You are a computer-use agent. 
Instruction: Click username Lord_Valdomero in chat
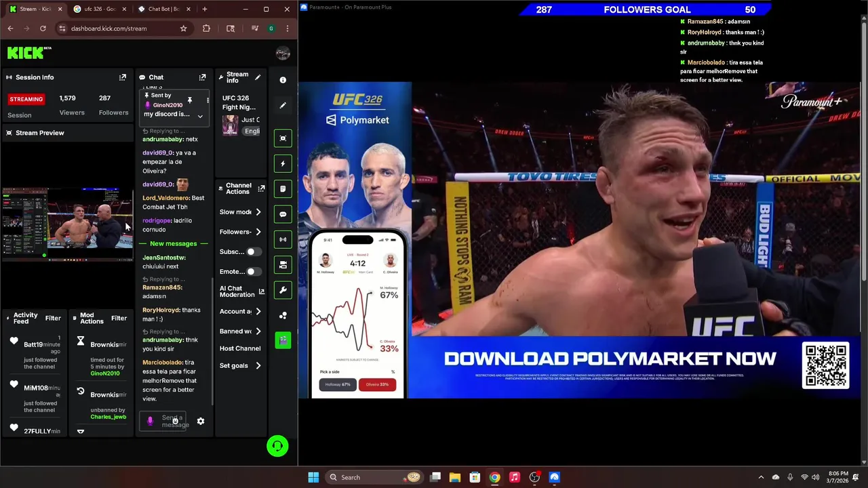tap(165, 198)
